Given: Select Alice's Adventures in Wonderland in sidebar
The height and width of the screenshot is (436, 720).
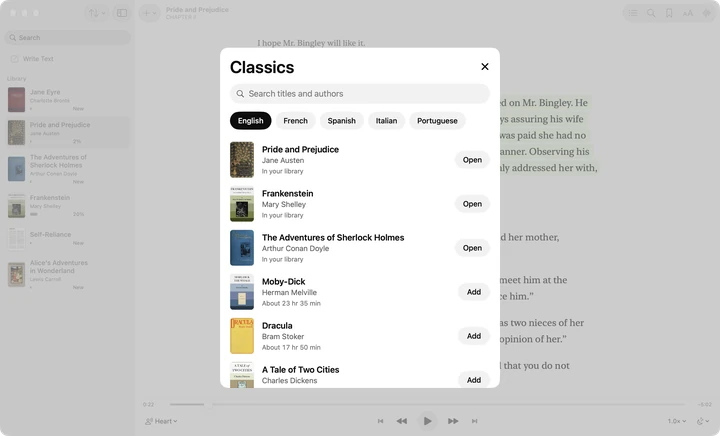Looking at the screenshot, I should (68, 274).
